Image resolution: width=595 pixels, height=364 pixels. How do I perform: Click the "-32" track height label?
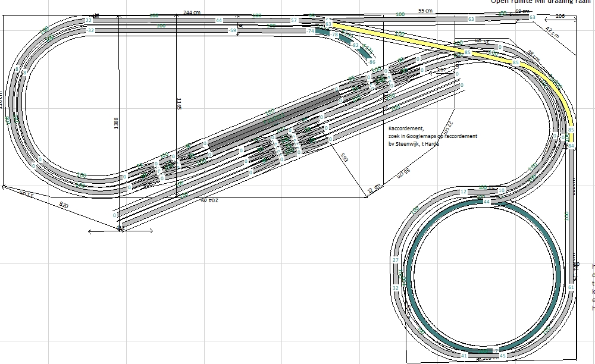click(90, 30)
